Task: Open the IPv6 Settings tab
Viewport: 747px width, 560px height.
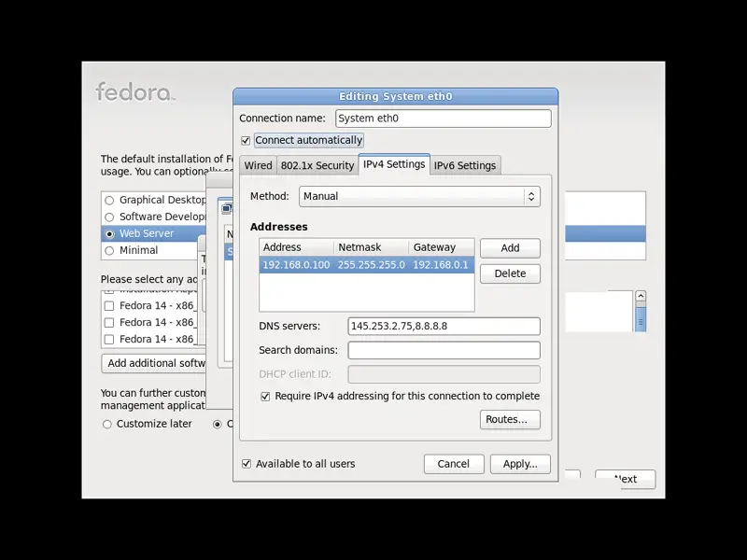Action: point(464,165)
